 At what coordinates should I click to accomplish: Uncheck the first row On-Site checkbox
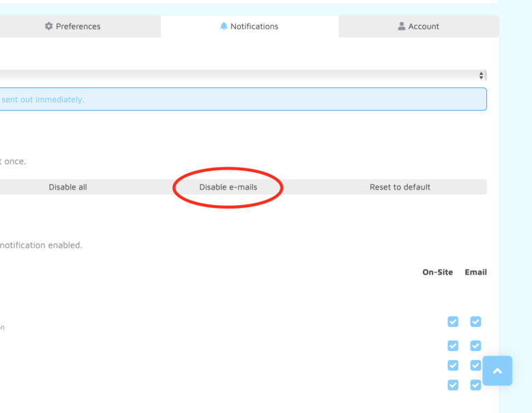pos(453,322)
